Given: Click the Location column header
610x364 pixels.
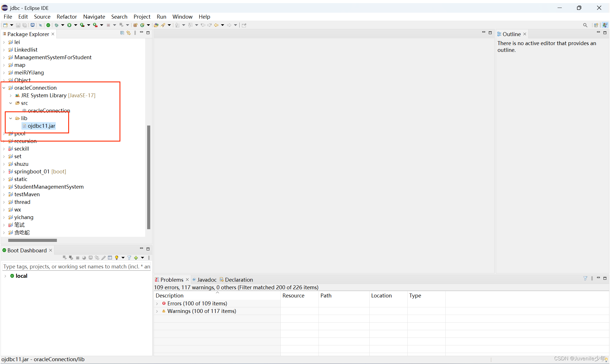Looking at the screenshot, I should [388, 295].
